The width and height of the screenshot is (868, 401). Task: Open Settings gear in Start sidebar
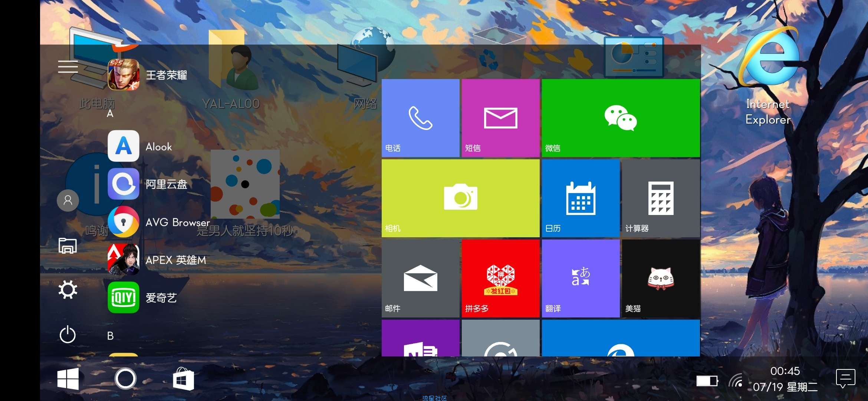coord(68,290)
